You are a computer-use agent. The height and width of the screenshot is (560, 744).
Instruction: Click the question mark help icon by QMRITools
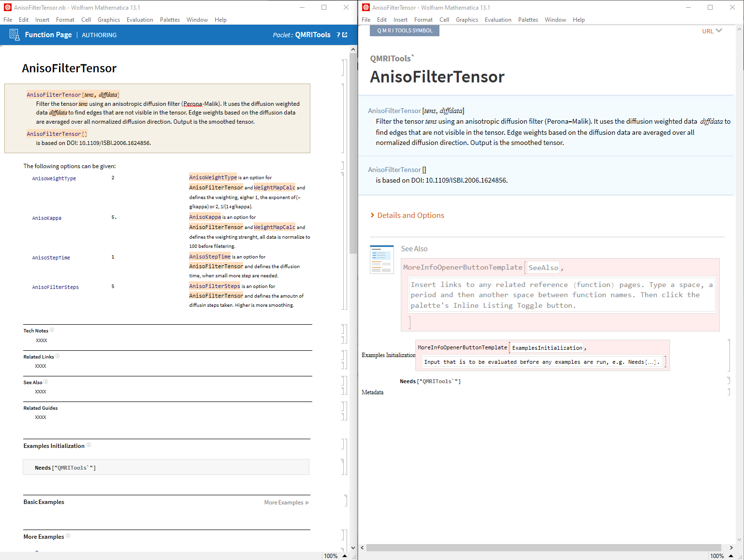[x=338, y=35]
